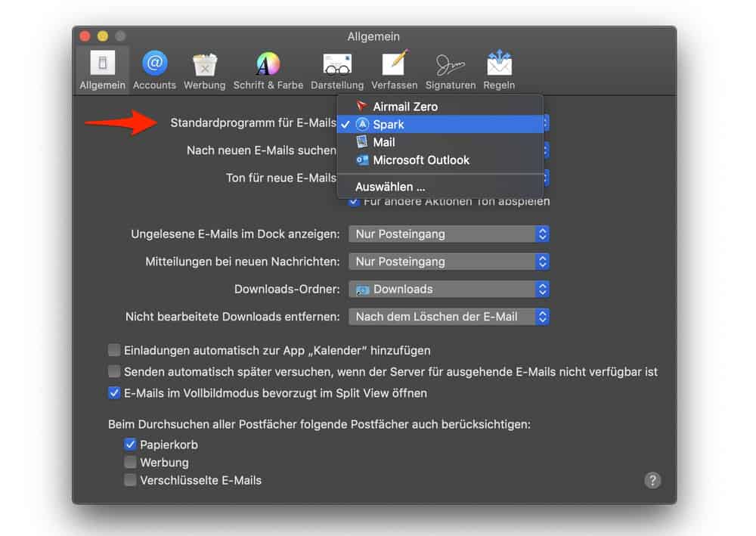Screen dimensions: 756x536
Task: Click Auswählen … in the popup menu
Action: click(390, 187)
